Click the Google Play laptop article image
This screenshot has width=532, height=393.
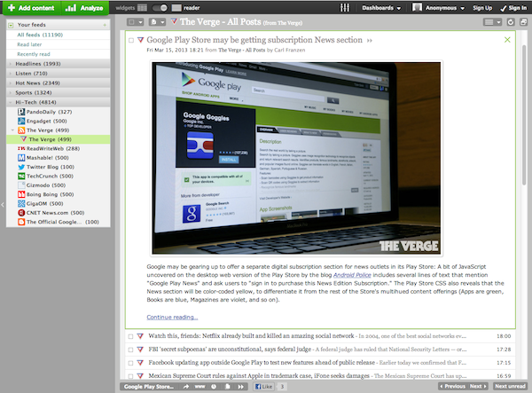pyautogui.click(x=296, y=158)
